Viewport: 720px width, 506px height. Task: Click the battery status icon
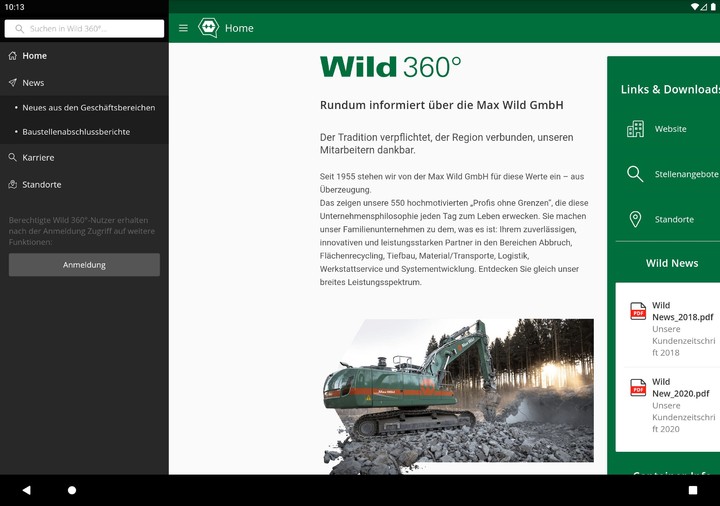point(713,7)
